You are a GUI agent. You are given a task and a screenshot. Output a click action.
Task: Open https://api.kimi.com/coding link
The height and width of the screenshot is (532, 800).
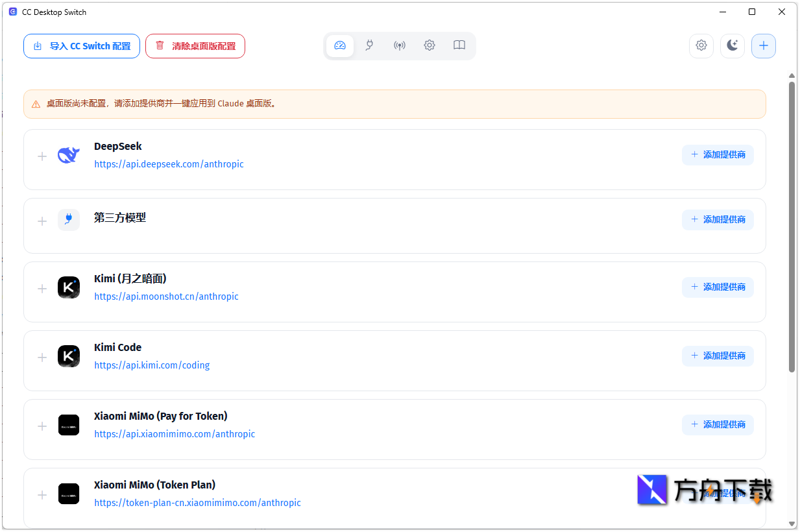[x=152, y=365]
